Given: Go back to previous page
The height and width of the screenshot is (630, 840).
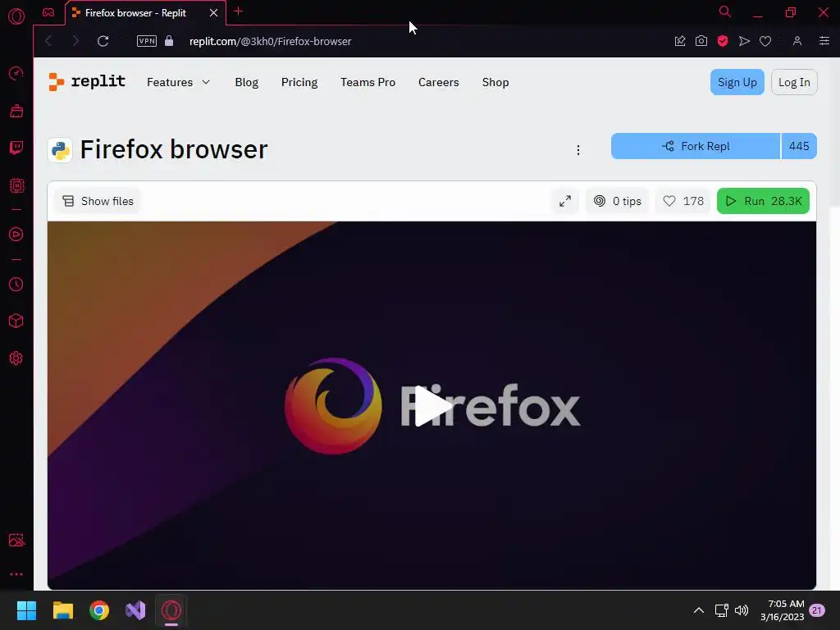Looking at the screenshot, I should (48, 41).
